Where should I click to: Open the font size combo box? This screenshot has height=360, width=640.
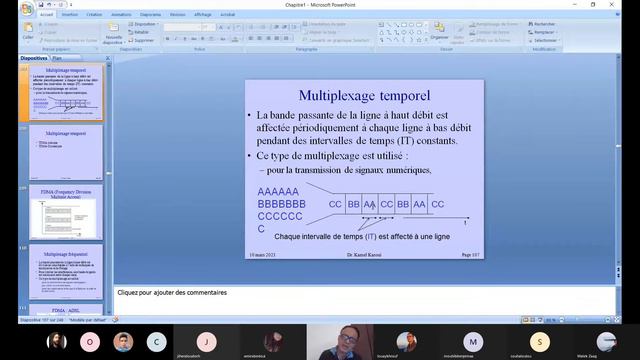[x=209, y=27]
